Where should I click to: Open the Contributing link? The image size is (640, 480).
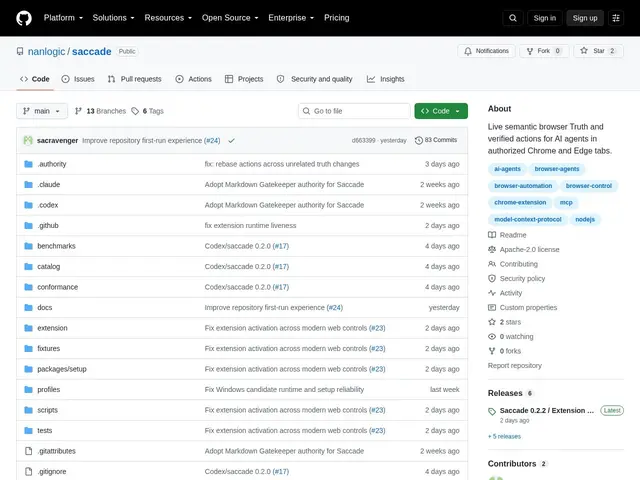[513, 264]
